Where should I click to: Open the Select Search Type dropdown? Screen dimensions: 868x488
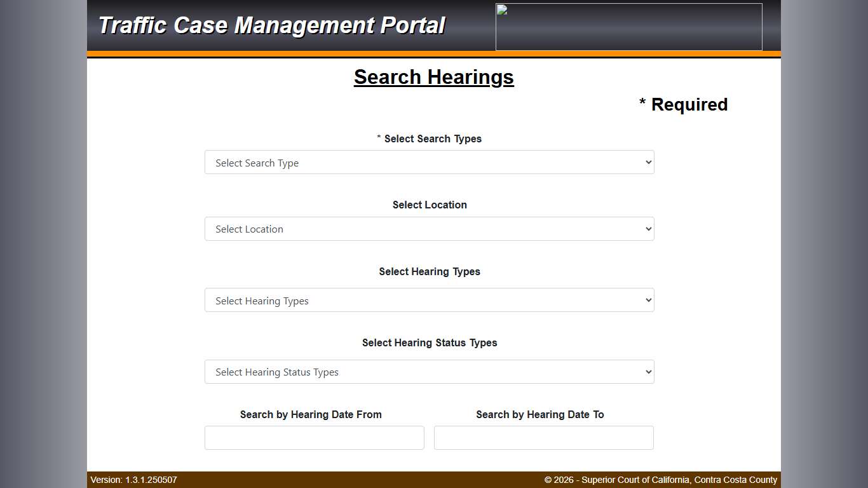[x=429, y=162]
